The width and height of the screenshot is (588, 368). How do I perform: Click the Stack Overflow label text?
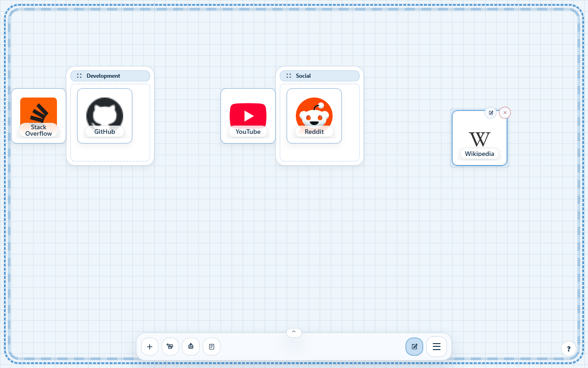[x=39, y=130]
